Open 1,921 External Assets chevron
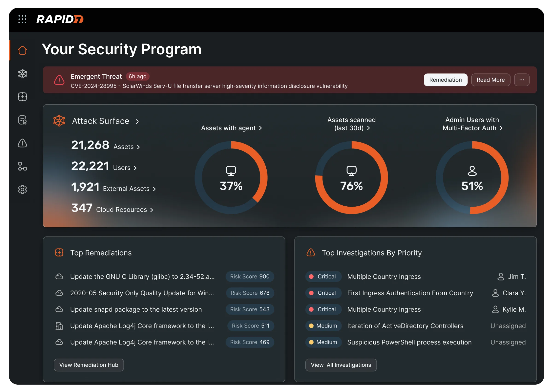Screen dimensions: 553x392 154,189
